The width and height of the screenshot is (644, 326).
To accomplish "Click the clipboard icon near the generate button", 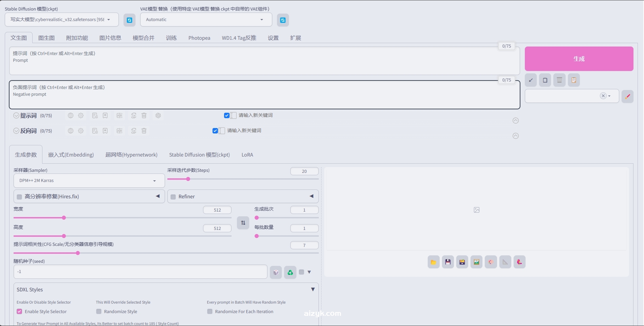I will coord(574,80).
